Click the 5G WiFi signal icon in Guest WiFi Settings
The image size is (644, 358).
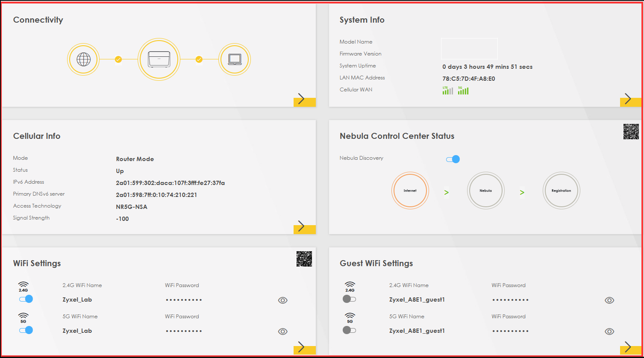pyautogui.click(x=350, y=318)
